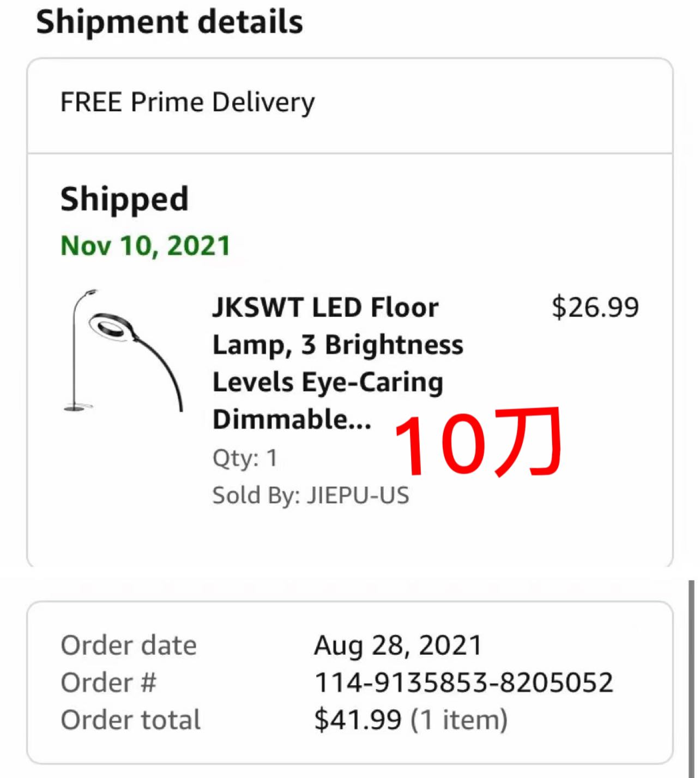Click the Qty: 1 text
Viewport: 700px width, 778px height.
pos(245,458)
